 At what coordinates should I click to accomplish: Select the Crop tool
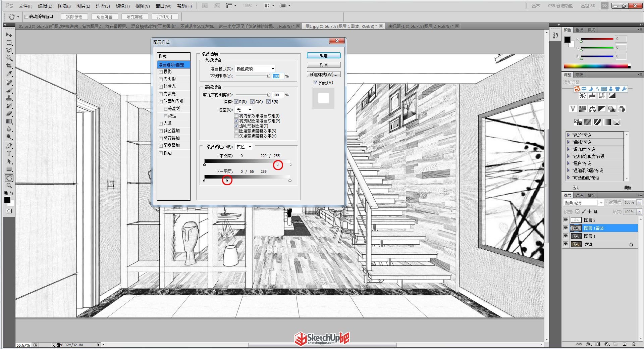(9, 66)
